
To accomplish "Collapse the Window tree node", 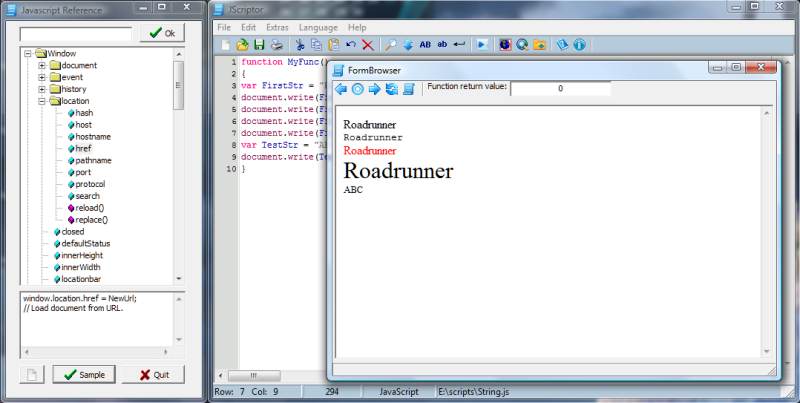I will coord(28,54).
